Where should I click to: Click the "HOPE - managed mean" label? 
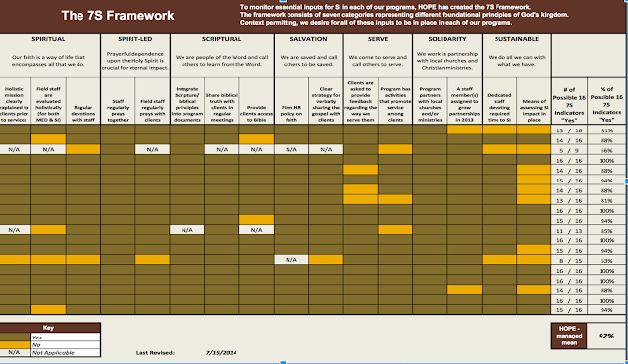[x=569, y=336]
